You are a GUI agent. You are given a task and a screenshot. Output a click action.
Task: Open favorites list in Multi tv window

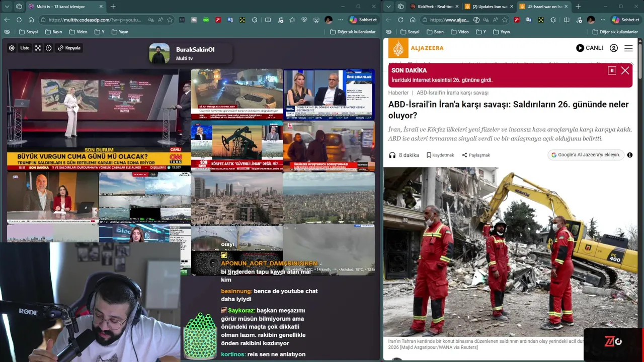coord(292,20)
